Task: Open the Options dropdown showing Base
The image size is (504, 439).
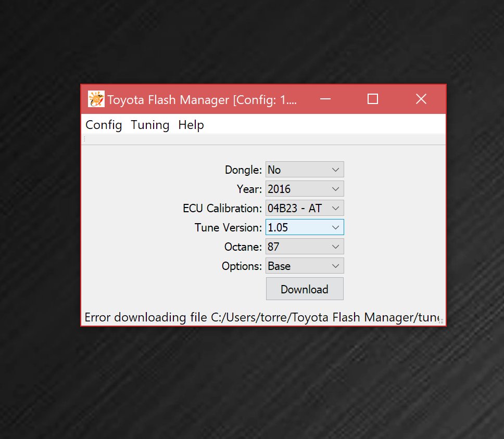Action: [x=305, y=266]
